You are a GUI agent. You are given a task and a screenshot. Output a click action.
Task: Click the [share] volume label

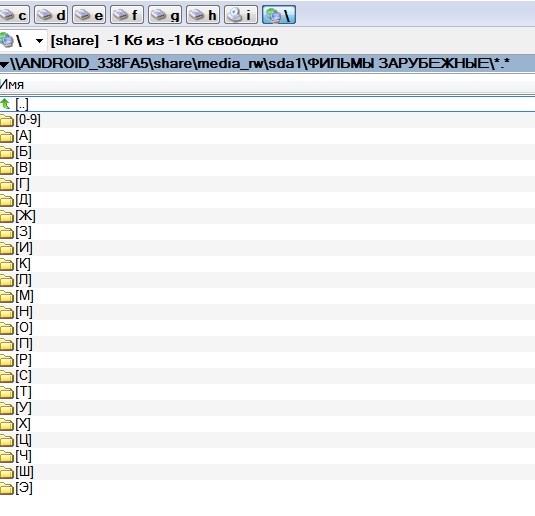(75, 41)
